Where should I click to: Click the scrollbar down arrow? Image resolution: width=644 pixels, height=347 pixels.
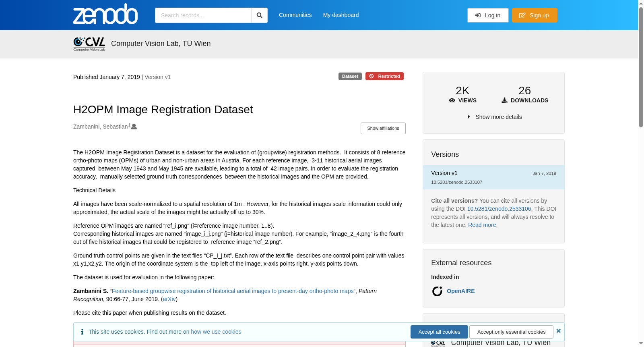641,343
